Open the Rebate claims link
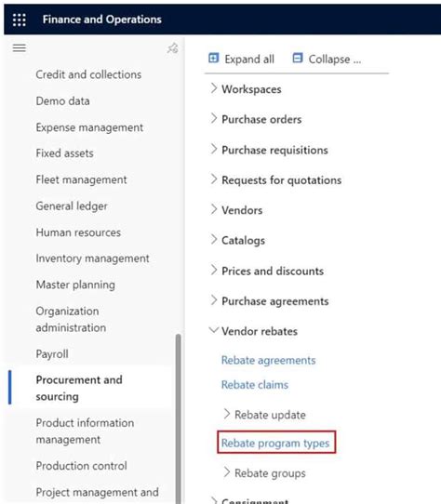Viewport: 441px width, 504px height. click(x=255, y=385)
